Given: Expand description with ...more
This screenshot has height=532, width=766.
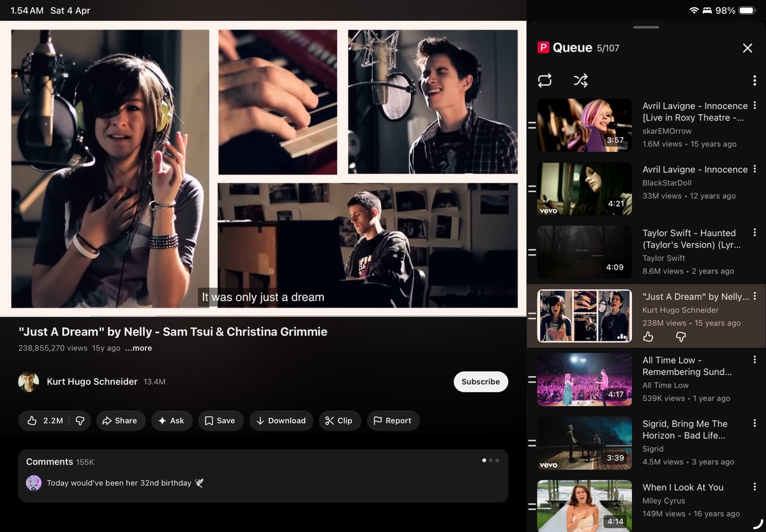Looking at the screenshot, I should point(139,348).
